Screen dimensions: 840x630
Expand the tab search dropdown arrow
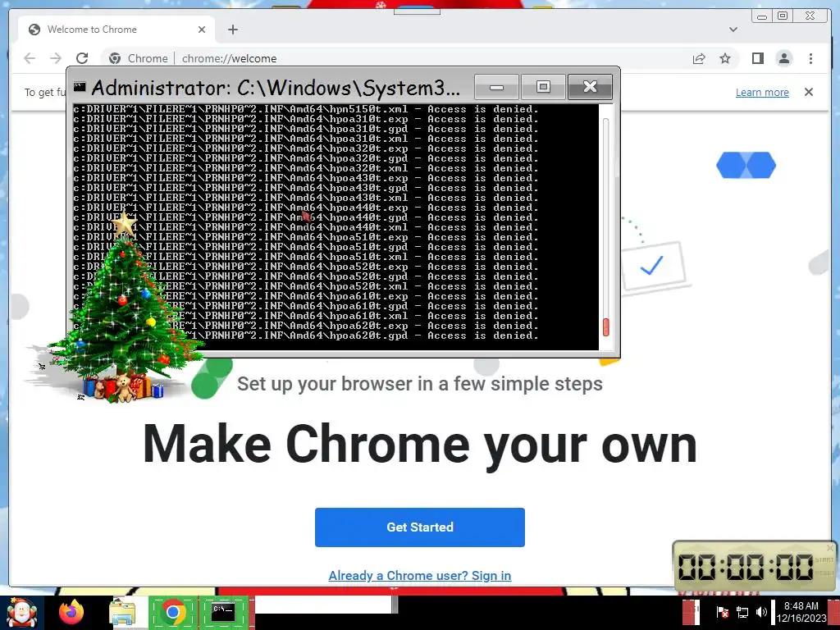[x=733, y=30]
